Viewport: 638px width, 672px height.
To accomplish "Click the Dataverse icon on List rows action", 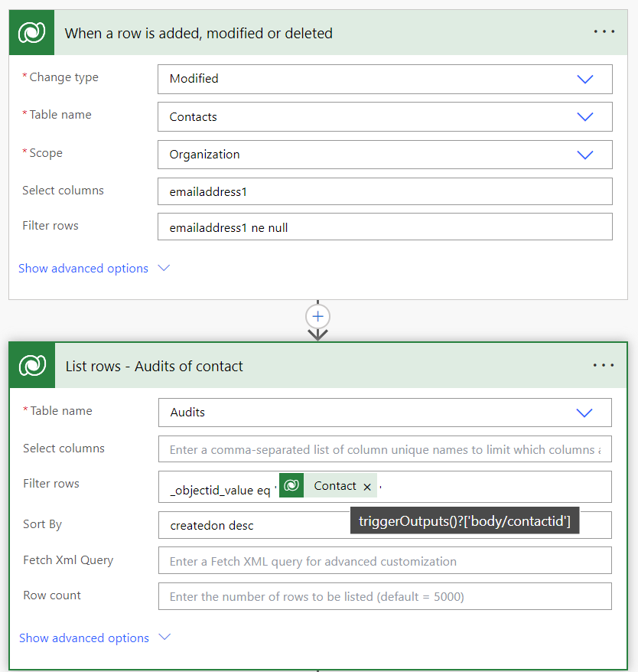I will point(31,365).
